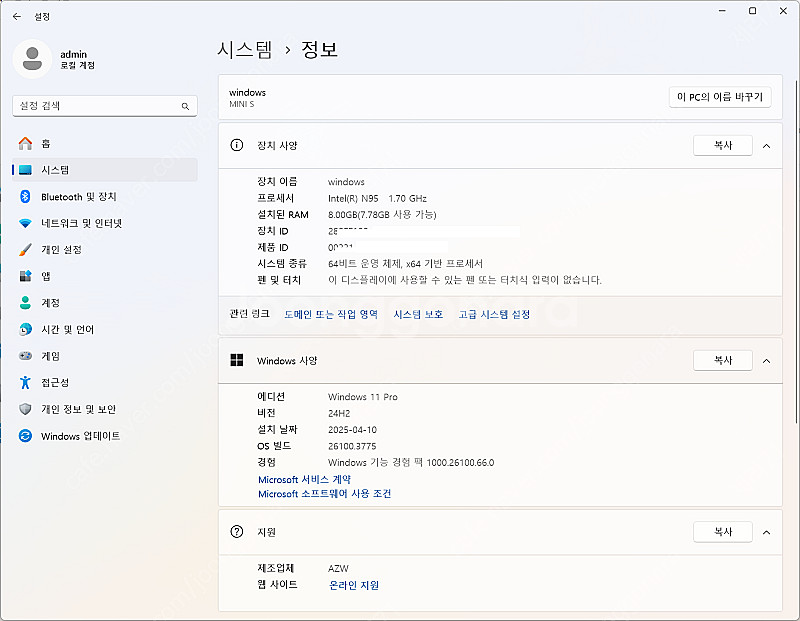Open 개인 정보 및 보안 page
The height and width of the screenshot is (621, 800).
105,409
